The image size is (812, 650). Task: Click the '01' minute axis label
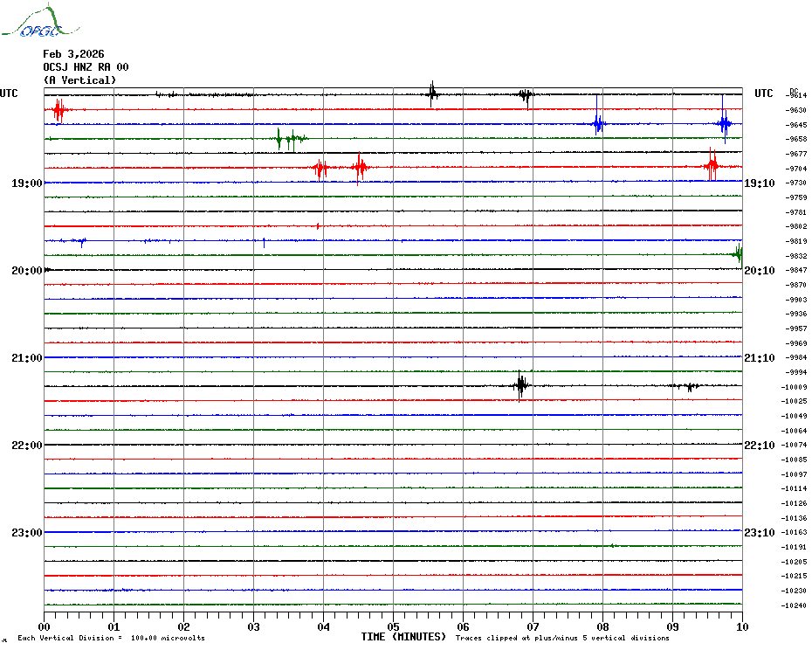point(114,626)
